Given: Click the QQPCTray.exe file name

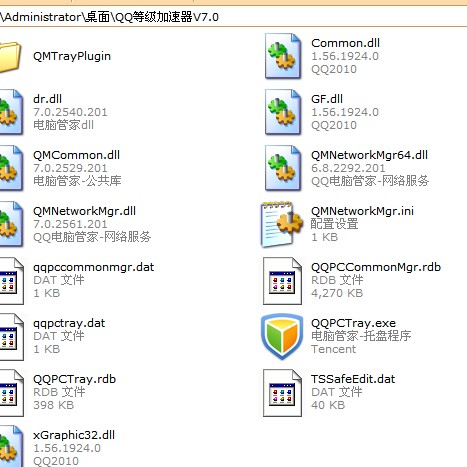Looking at the screenshot, I should point(353,323).
